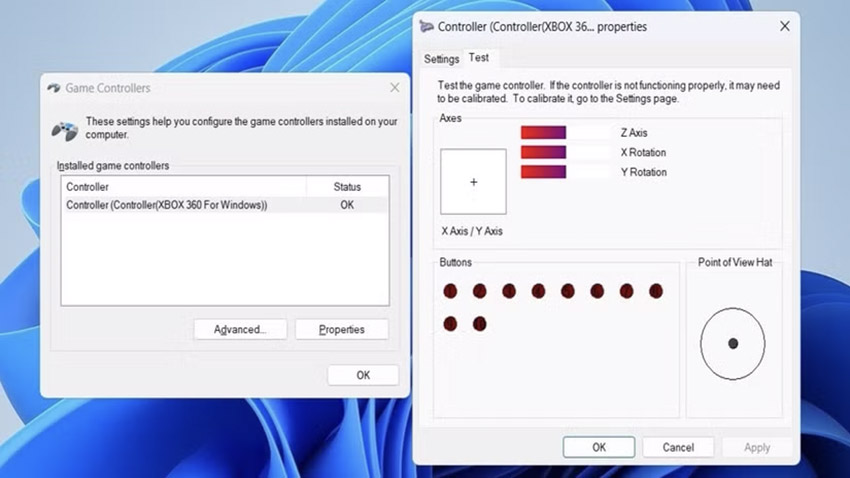Close the Game Controllers dialog with X

pos(394,88)
